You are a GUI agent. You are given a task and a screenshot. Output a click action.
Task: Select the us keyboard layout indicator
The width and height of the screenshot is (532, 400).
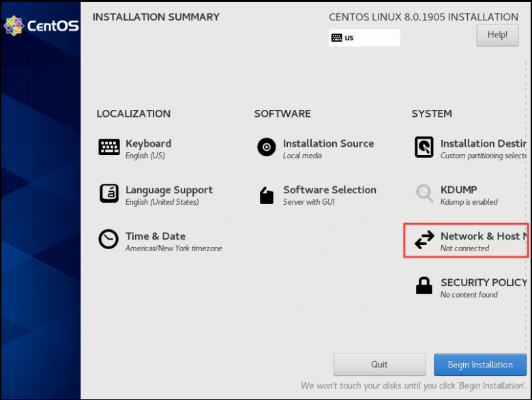point(364,38)
